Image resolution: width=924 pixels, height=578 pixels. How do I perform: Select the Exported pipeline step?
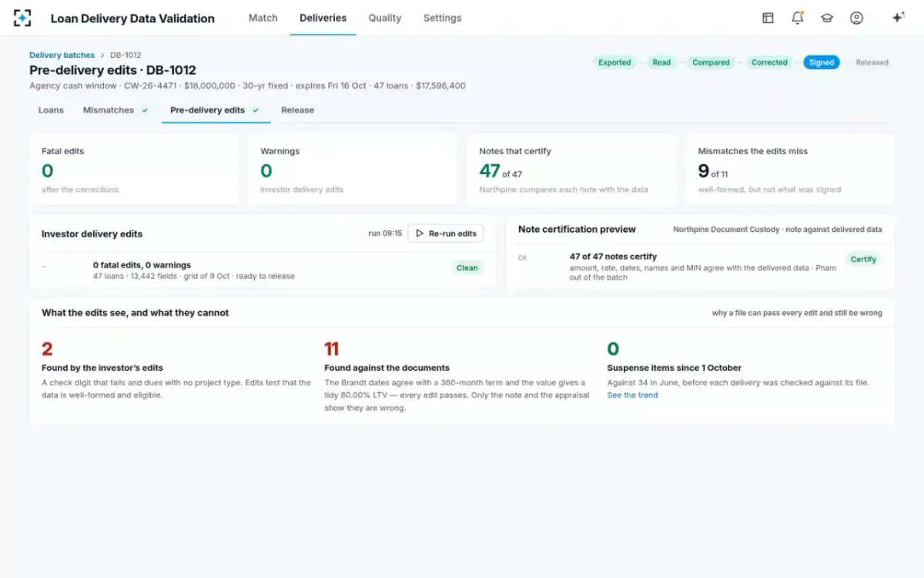click(614, 62)
